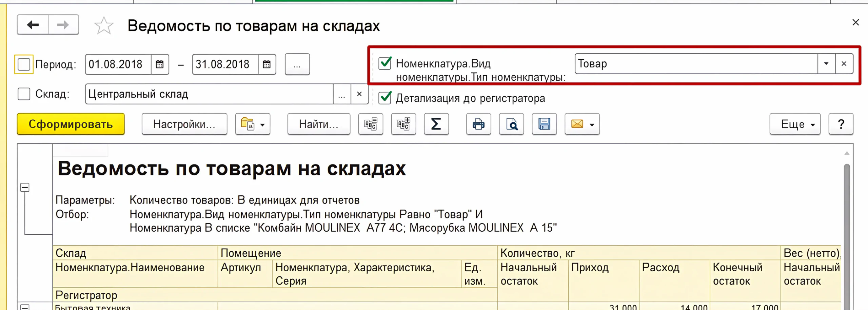Click the Сформировать button

coord(71,124)
